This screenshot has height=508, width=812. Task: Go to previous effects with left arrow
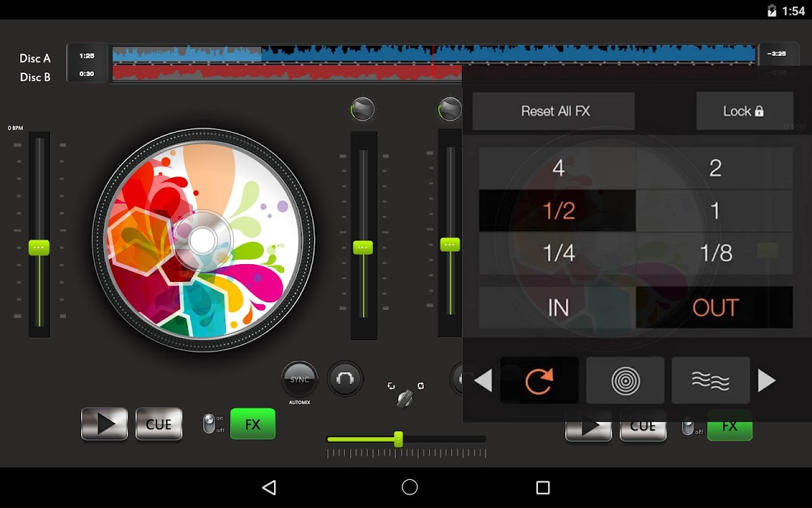coord(483,381)
